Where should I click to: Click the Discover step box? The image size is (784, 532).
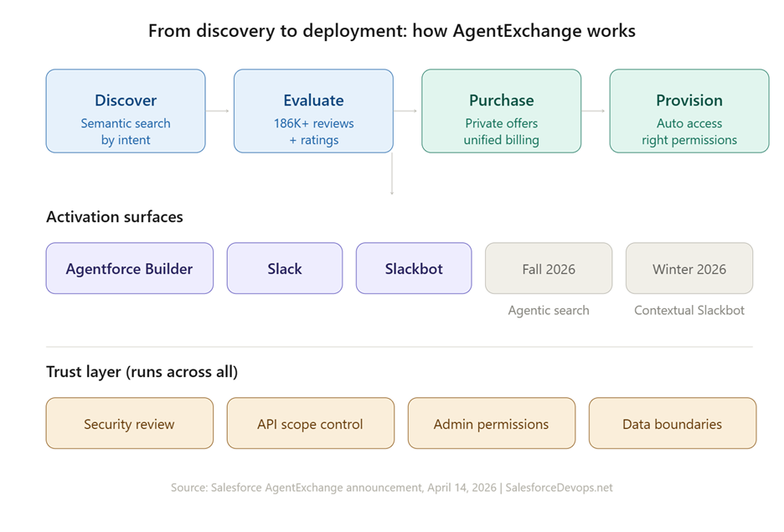click(126, 111)
